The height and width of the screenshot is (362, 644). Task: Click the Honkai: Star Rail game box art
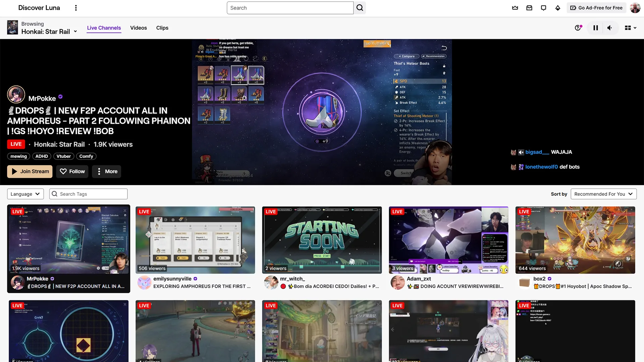coord(12,27)
